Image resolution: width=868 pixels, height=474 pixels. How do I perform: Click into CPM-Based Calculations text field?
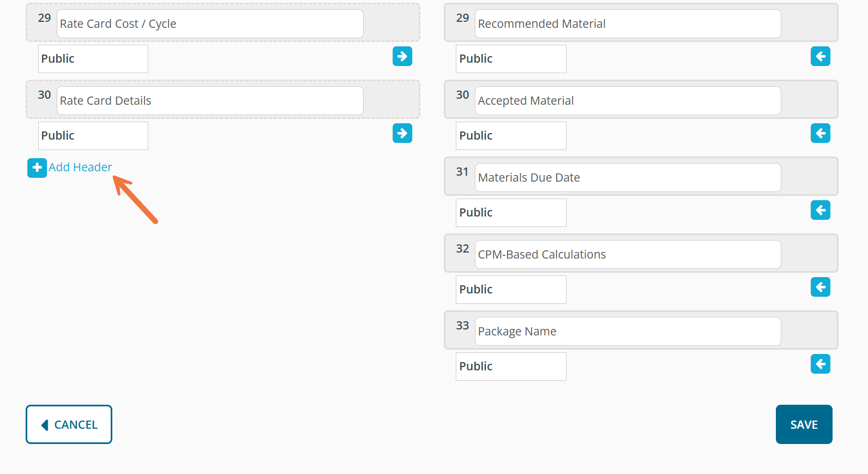pos(628,255)
